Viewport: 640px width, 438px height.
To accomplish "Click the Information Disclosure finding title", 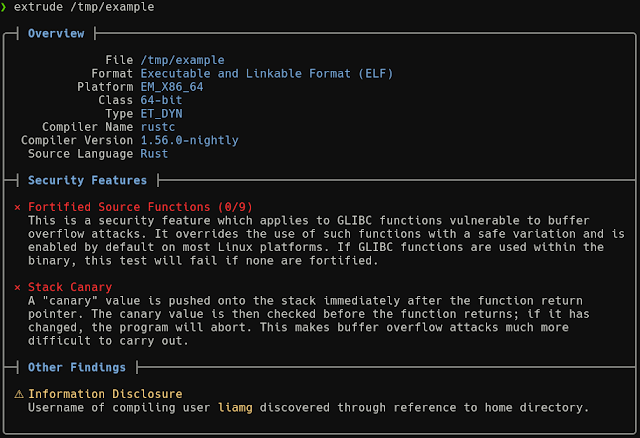I will click(105, 394).
